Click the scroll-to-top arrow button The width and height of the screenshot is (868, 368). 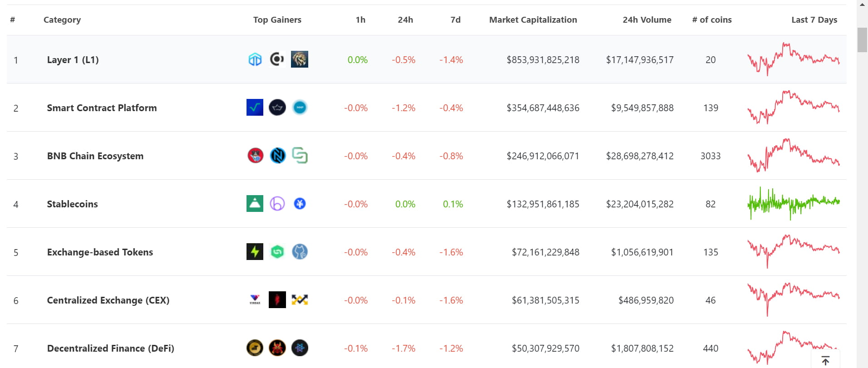point(825,360)
